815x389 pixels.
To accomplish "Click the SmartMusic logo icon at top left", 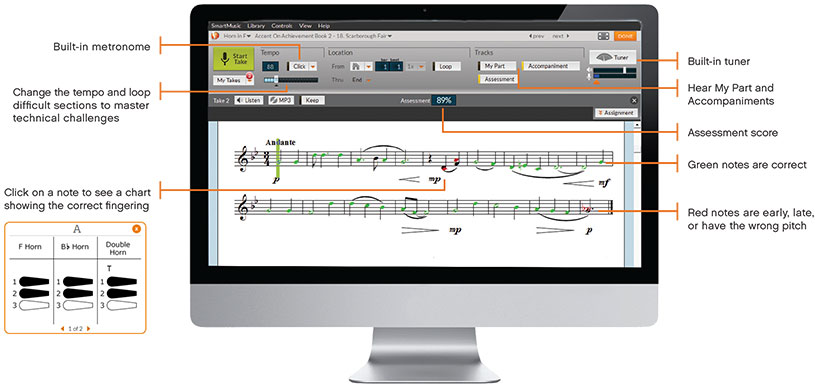I will coord(216,36).
